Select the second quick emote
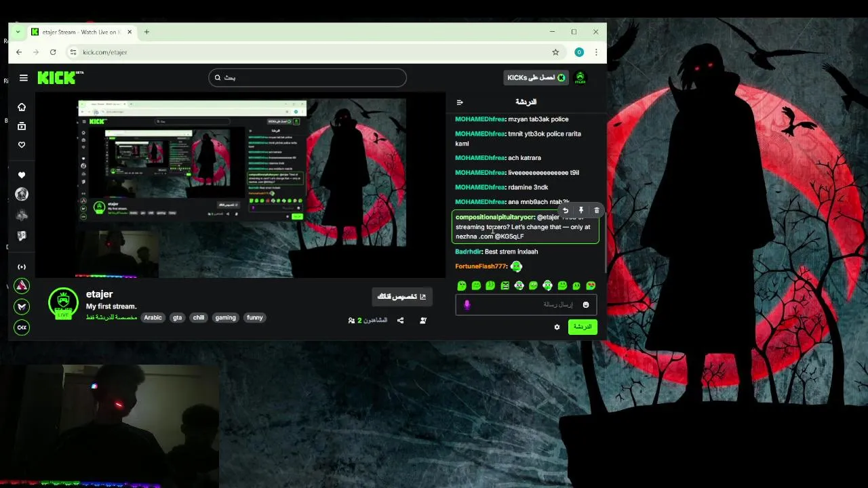 476,286
